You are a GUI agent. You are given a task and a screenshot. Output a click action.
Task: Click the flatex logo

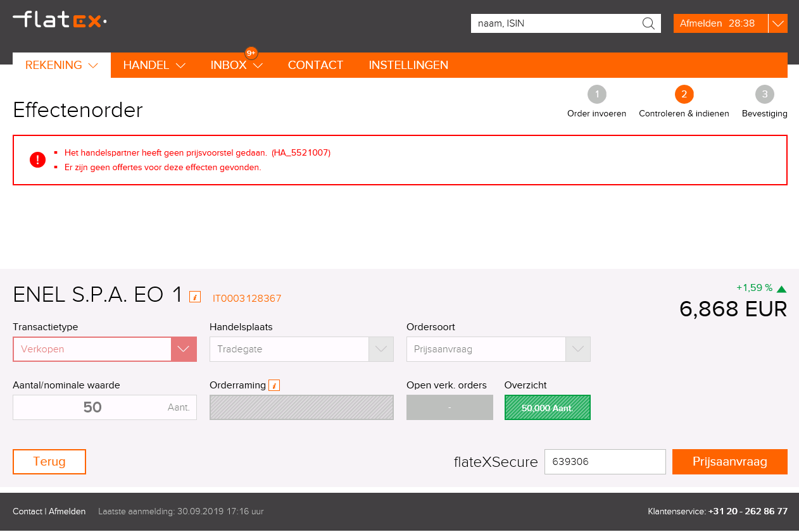coord(60,20)
